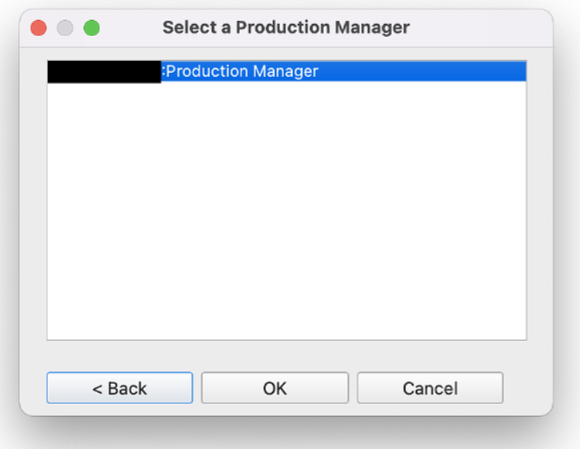The image size is (580, 449).
Task: Click the green zoom window button
Action: coord(92,28)
